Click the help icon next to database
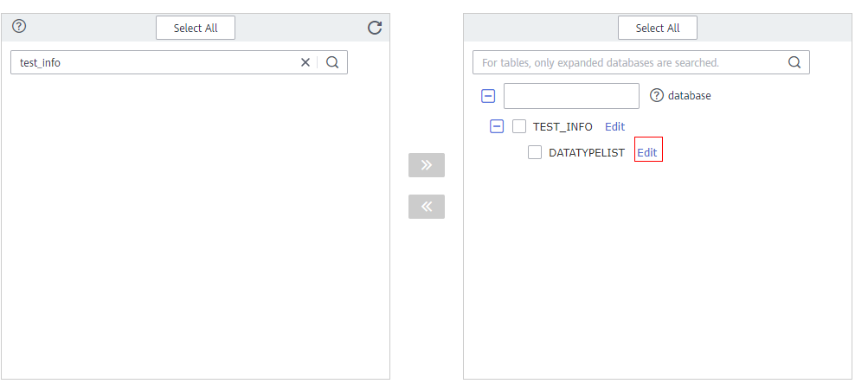The width and height of the screenshot is (868, 390). coord(656,95)
